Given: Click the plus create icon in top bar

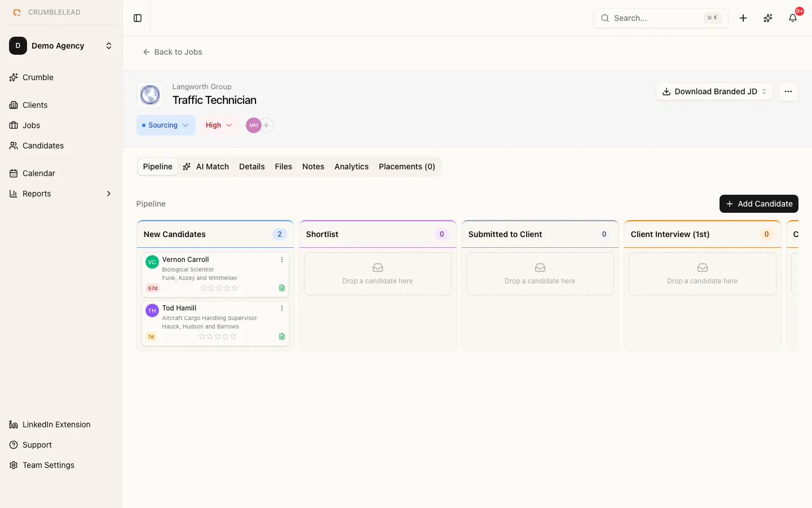Looking at the screenshot, I should click(743, 18).
